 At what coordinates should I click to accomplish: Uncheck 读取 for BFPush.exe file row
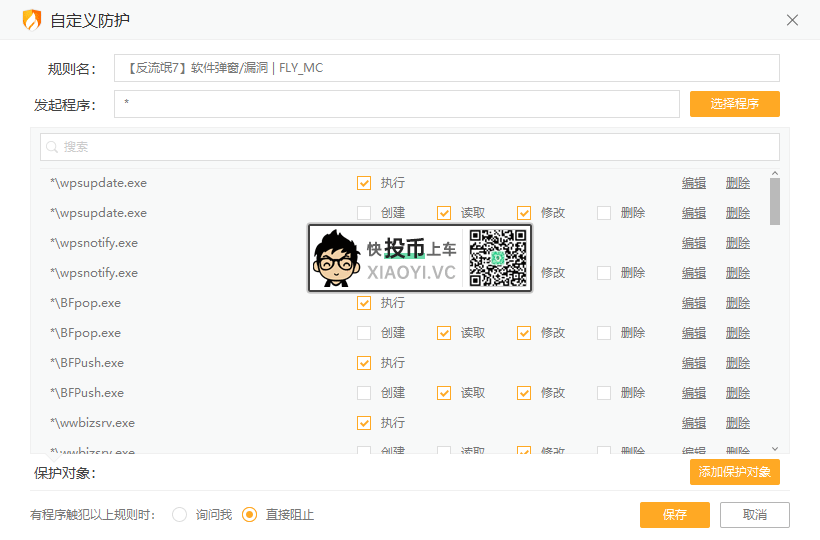coord(444,393)
